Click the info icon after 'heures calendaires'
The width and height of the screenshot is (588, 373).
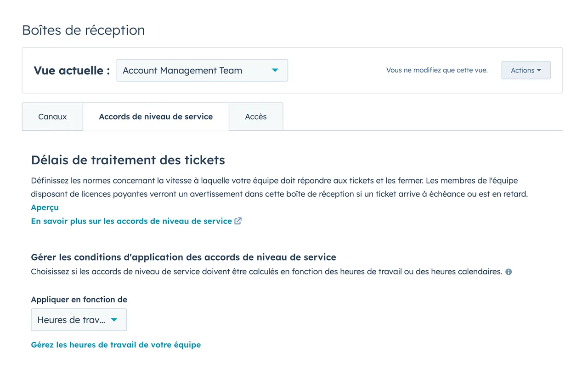pyautogui.click(x=509, y=272)
